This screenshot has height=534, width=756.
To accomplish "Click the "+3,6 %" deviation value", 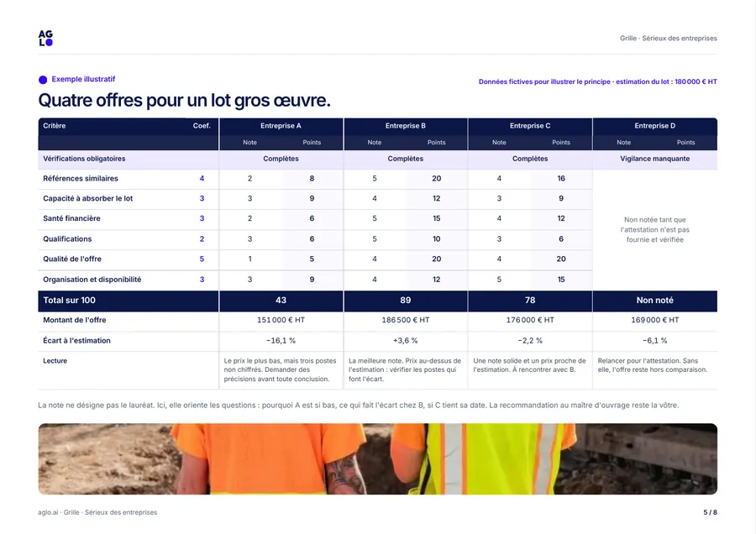I will click(x=406, y=340).
